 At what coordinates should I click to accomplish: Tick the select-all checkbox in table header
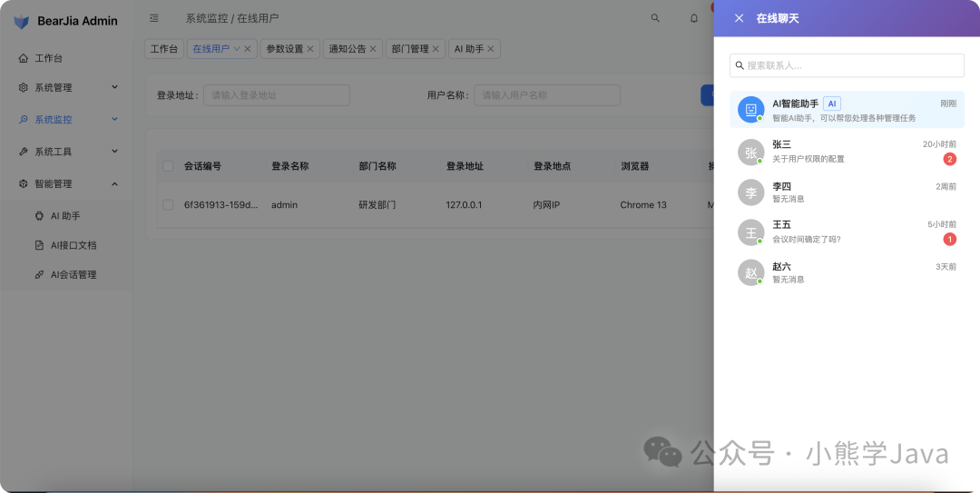pyautogui.click(x=168, y=166)
